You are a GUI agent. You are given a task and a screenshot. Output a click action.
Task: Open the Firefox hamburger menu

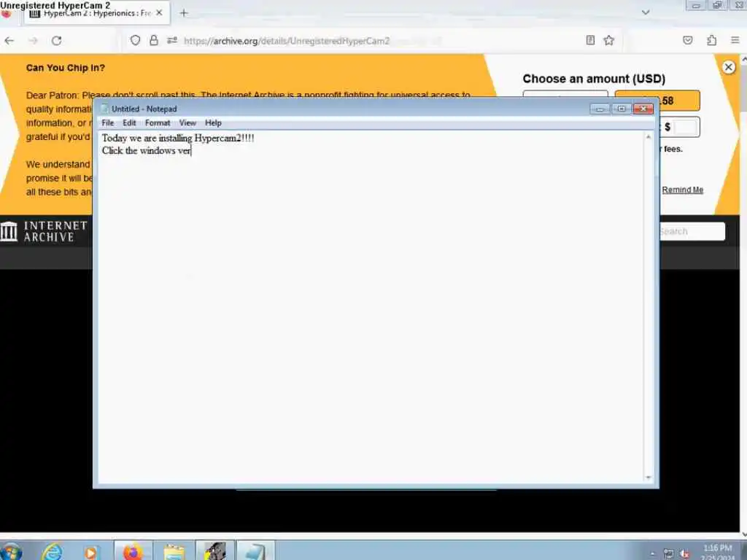(x=735, y=41)
